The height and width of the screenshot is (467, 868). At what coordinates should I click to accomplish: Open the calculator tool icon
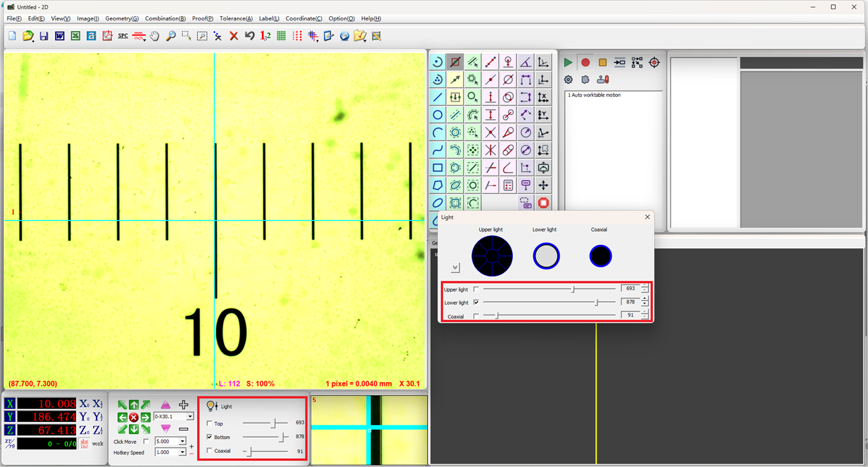[x=508, y=185]
